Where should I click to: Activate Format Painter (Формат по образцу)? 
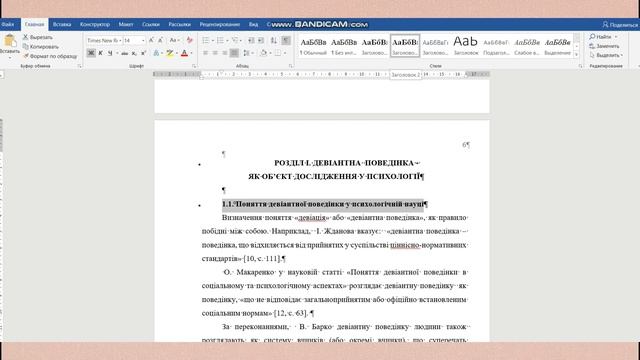pos(50,56)
